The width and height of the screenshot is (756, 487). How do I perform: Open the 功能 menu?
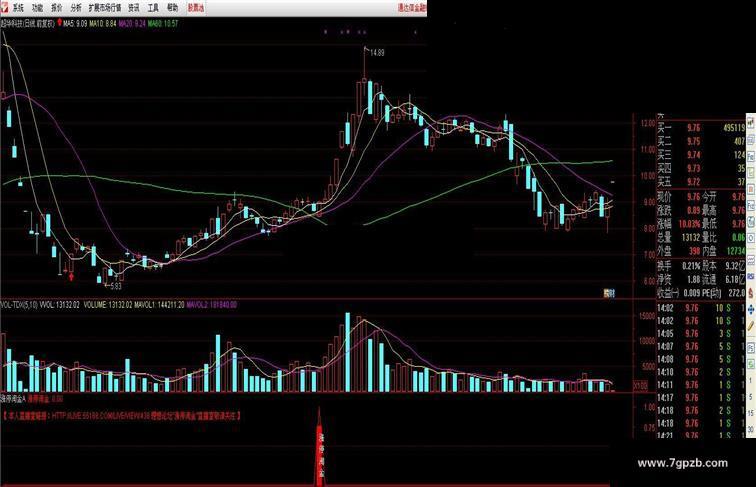tap(38, 8)
